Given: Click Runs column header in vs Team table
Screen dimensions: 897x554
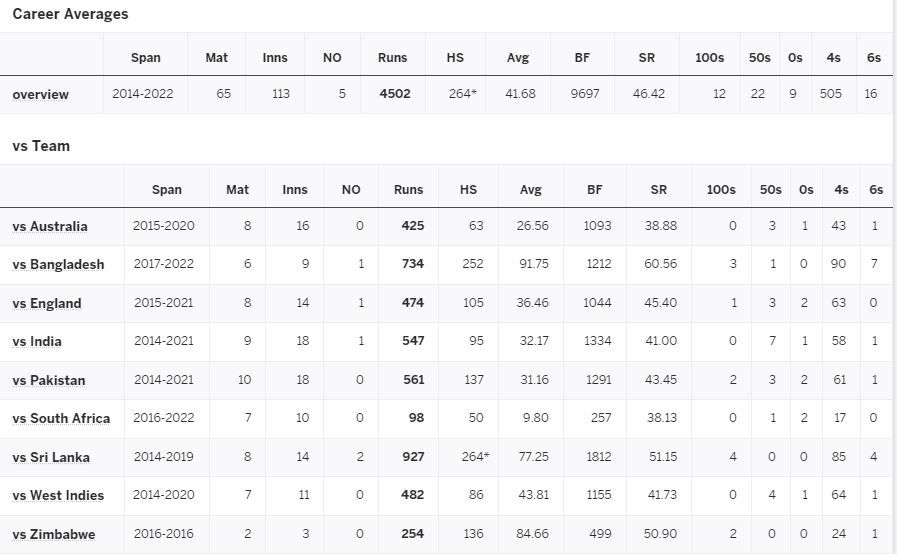Looking at the screenshot, I should tap(408, 189).
